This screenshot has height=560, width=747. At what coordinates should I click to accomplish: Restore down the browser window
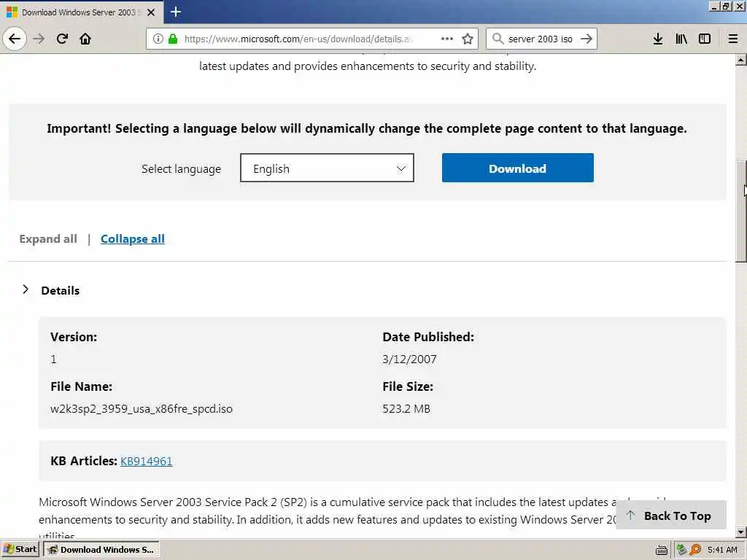726,6
